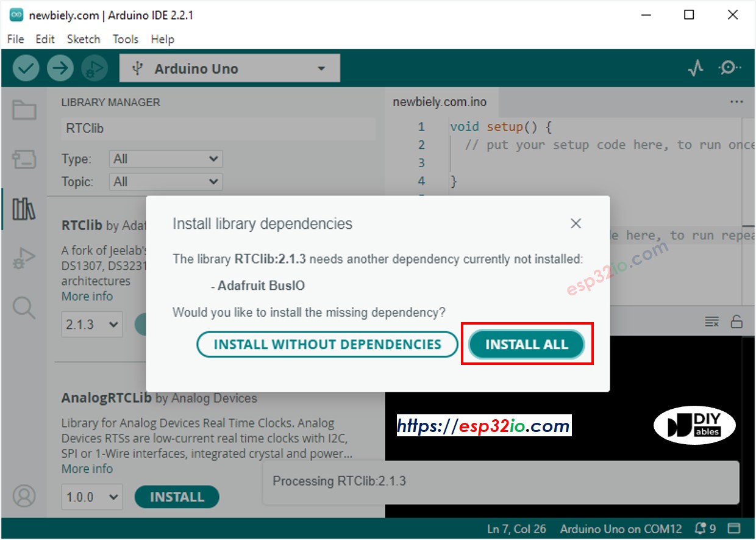
Task: Select the Library Manager books icon
Action: [24, 209]
